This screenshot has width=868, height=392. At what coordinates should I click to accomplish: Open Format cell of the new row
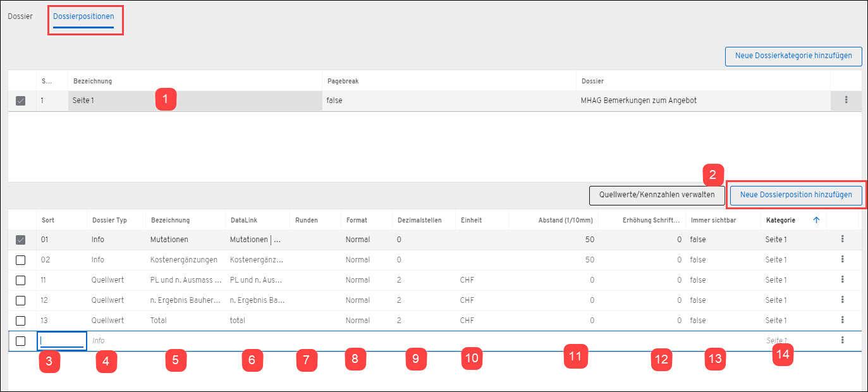point(366,341)
